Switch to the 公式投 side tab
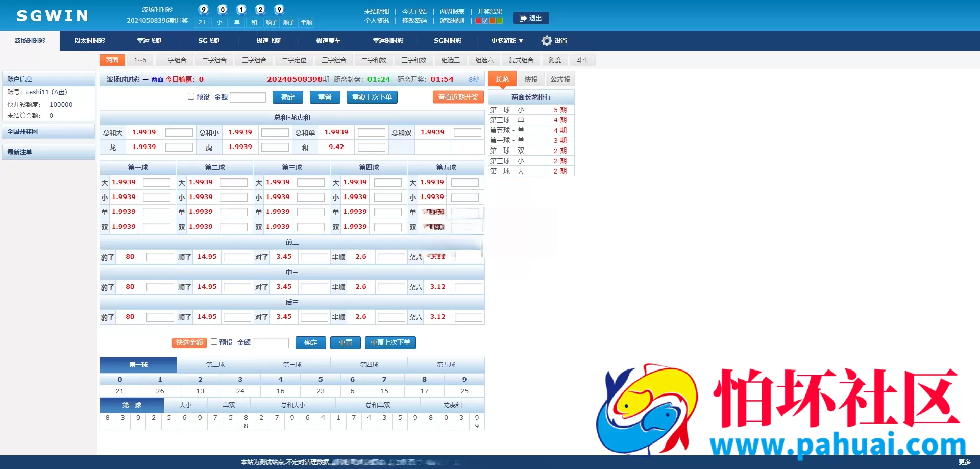 coord(560,79)
